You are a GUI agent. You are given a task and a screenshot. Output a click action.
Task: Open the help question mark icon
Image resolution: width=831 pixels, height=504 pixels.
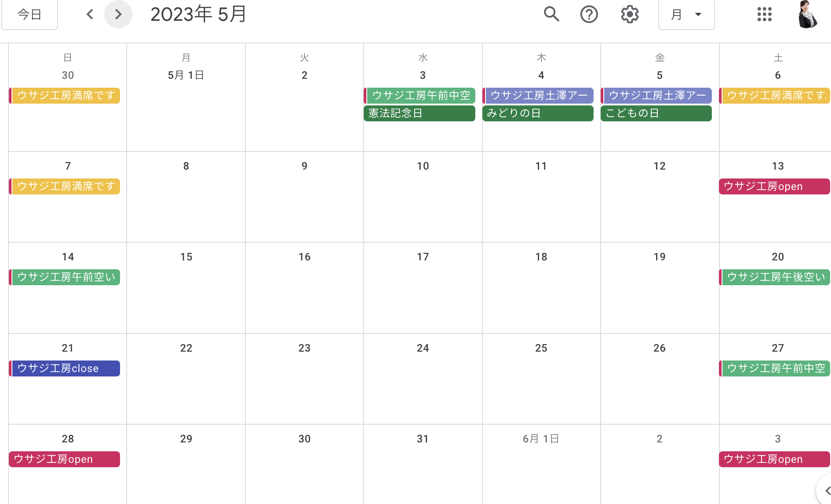(x=589, y=14)
